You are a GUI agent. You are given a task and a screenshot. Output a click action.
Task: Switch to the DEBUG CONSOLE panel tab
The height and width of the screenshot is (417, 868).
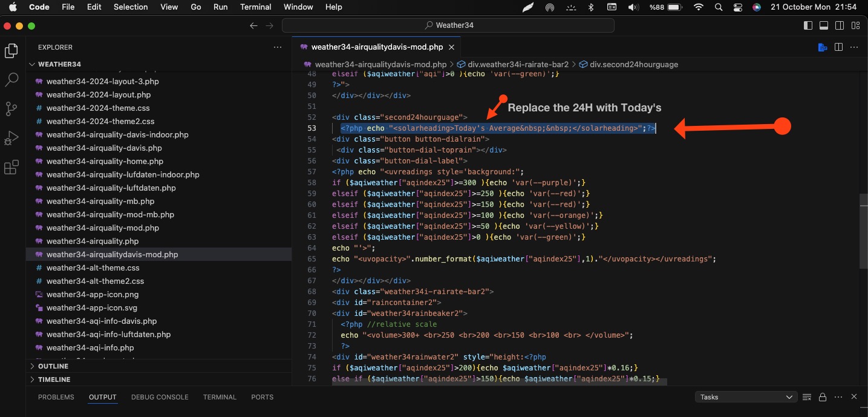click(160, 397)
